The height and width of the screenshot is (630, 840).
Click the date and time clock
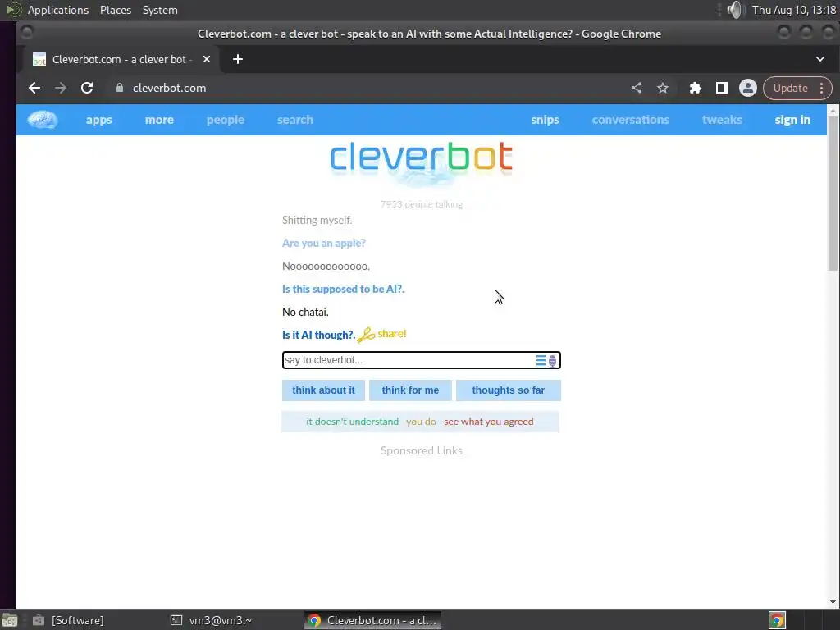tap(794, 10)
